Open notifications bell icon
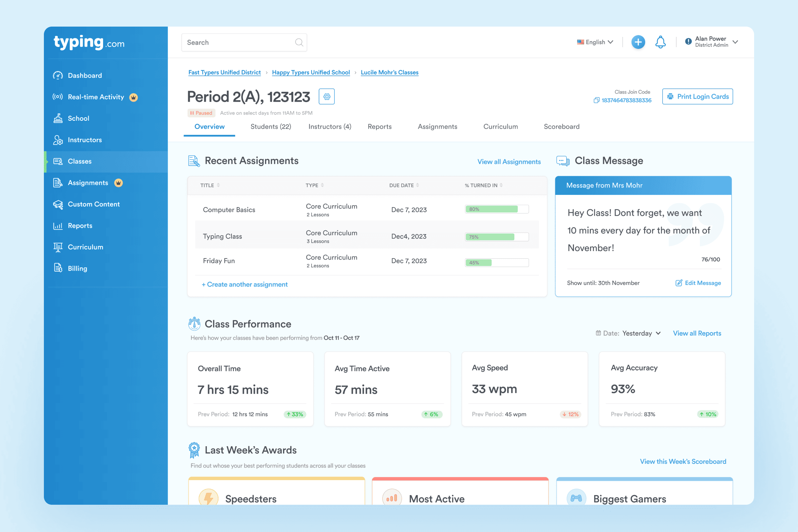Screen dimensions: 798x532 point(660,42)
